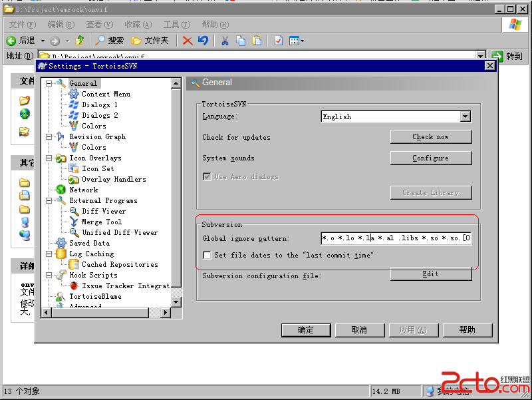Screen dimensions: 532x400
Task: Open the Views dropdown in Explorer toolbar
Action: (x=296, y=41)
